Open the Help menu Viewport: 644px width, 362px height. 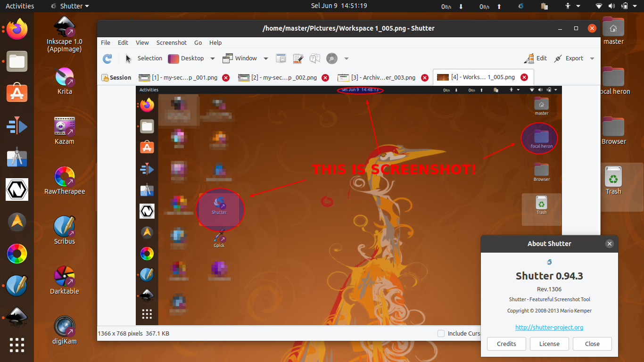215,42
